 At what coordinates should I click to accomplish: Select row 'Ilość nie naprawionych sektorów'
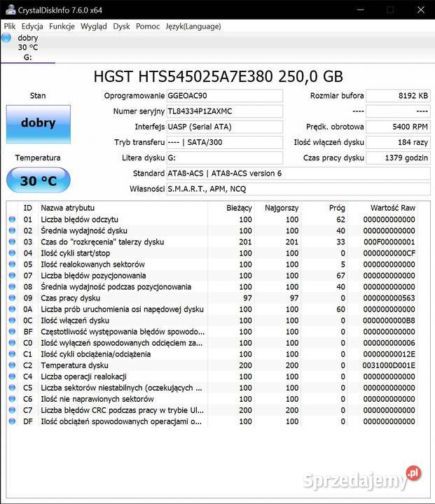[x=212, y=399]
